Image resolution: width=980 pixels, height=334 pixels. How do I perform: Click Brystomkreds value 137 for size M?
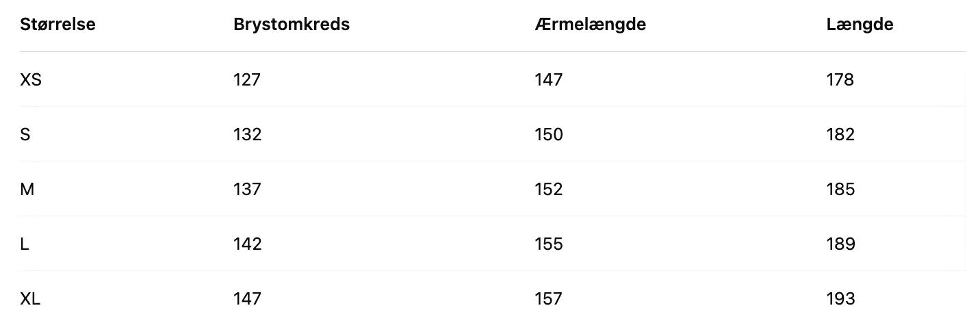(247, 190)
